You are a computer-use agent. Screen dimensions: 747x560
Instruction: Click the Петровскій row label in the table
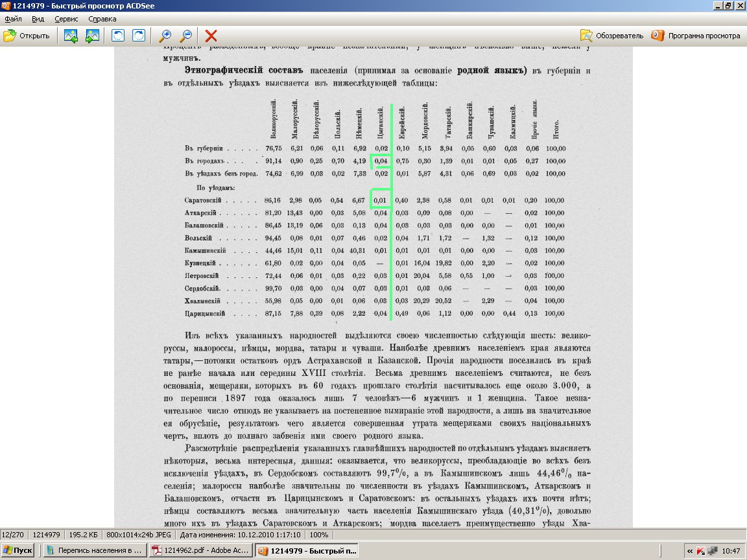tap(202, 275)
